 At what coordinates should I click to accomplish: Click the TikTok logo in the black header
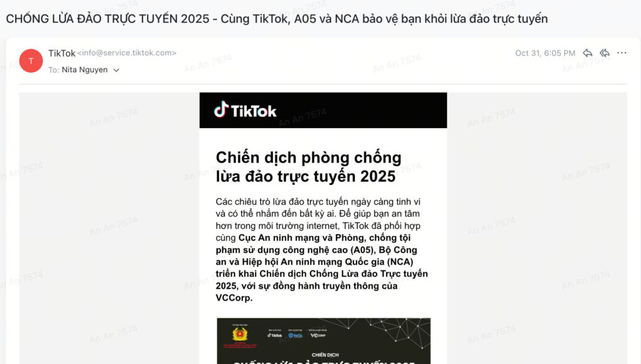click(x=245, y=110)
